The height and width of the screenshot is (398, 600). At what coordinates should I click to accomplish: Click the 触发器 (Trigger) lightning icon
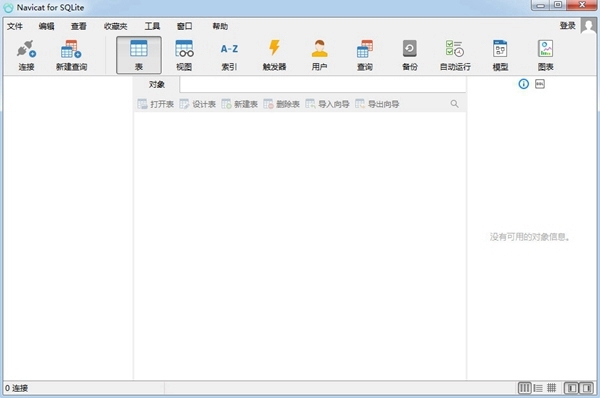274,55
